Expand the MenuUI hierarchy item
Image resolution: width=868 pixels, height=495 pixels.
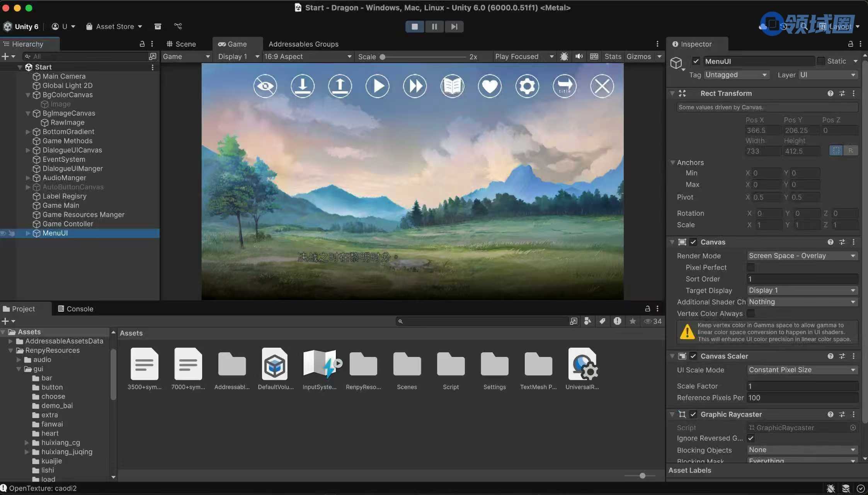tap(28, 233)
